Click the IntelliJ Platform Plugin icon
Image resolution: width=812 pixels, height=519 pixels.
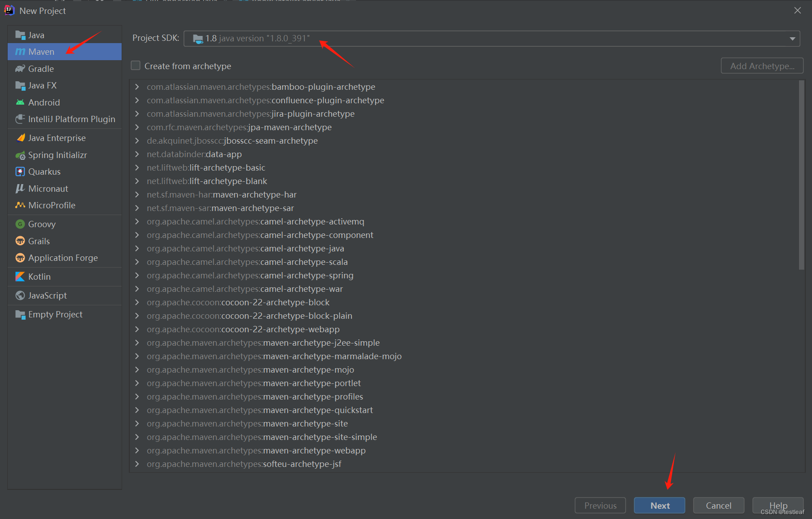(20, 119)
